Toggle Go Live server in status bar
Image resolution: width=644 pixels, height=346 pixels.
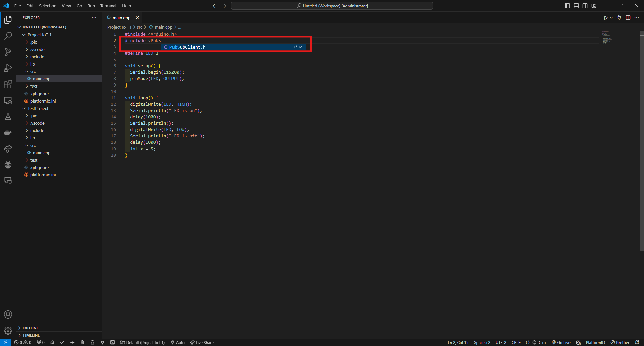click(x=561, y=342)
